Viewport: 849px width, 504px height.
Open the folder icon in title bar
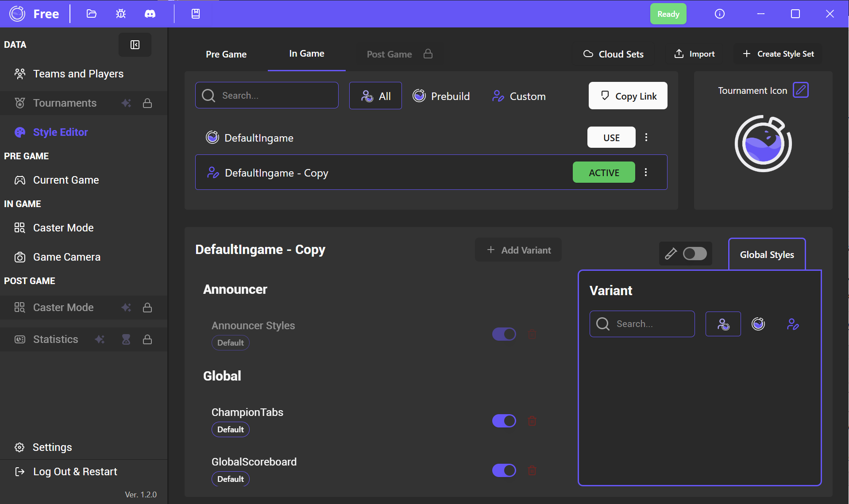91,14
